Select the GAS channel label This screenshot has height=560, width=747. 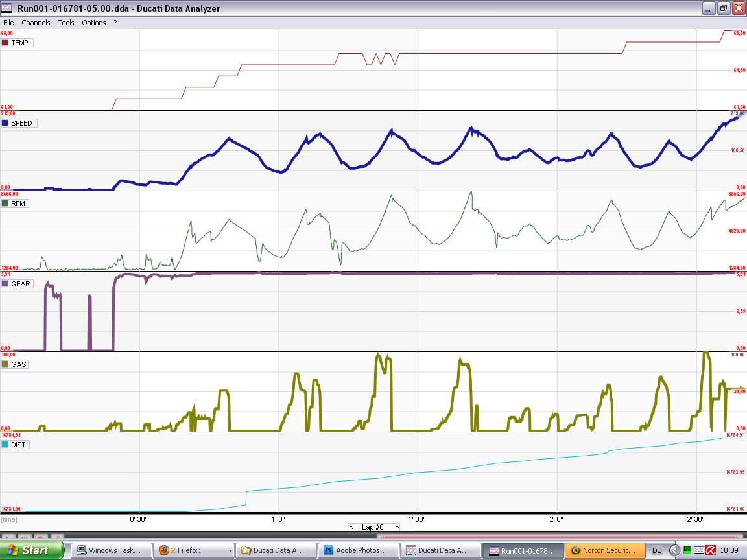(x=19, y=364)
